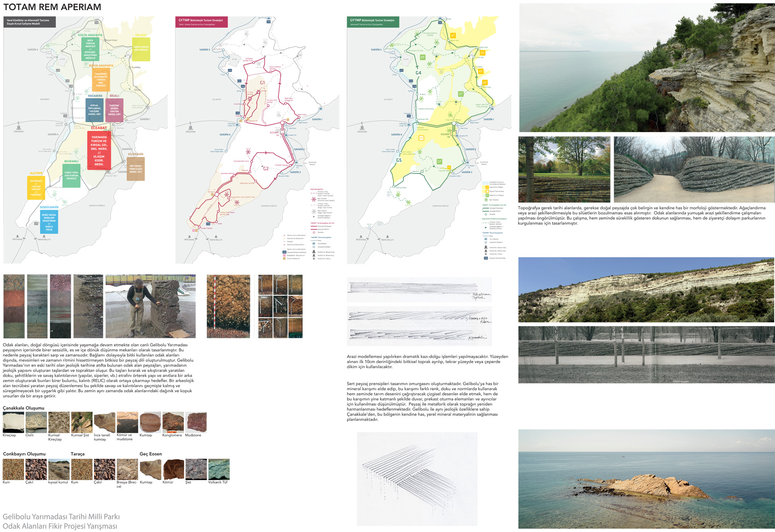
Task: Click the Volkanik Tüf rock sample thumbnail
Action: coord(219,469)
